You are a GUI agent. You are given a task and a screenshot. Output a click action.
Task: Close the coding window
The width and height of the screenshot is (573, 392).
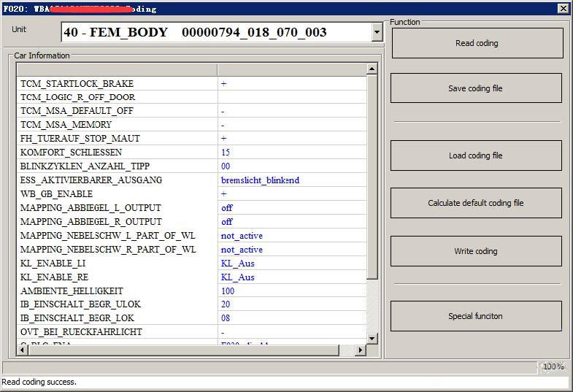[563, 9]
